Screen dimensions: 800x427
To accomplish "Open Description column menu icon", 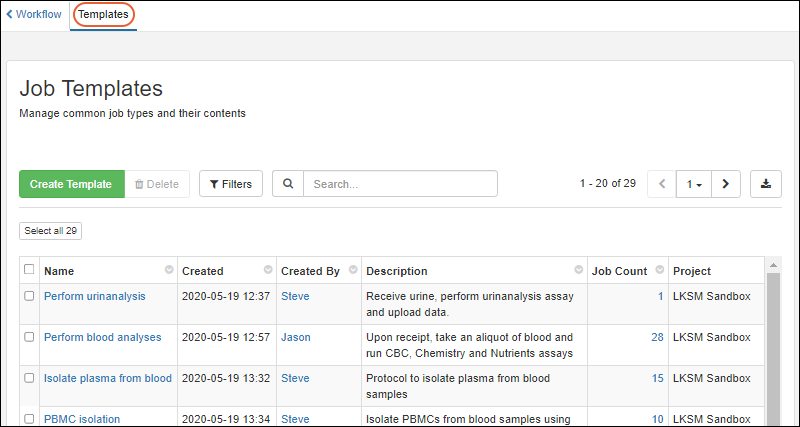I will point(579,271).
